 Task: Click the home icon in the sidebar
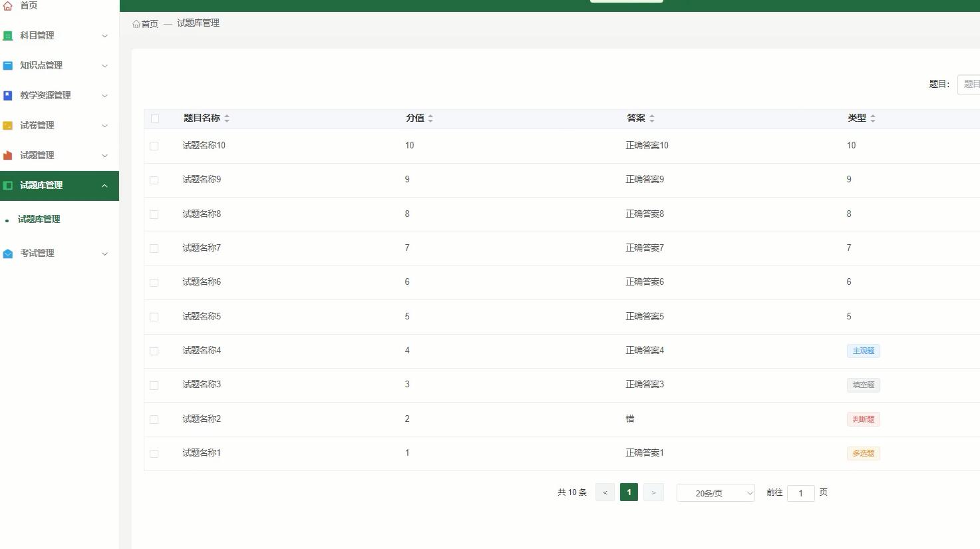point(8,5)
